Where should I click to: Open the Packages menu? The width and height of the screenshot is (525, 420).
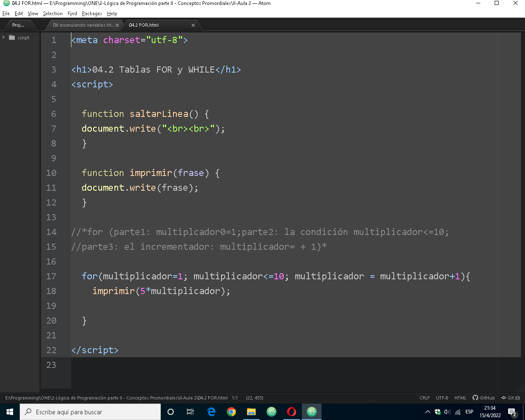click(x=92, y=14)
